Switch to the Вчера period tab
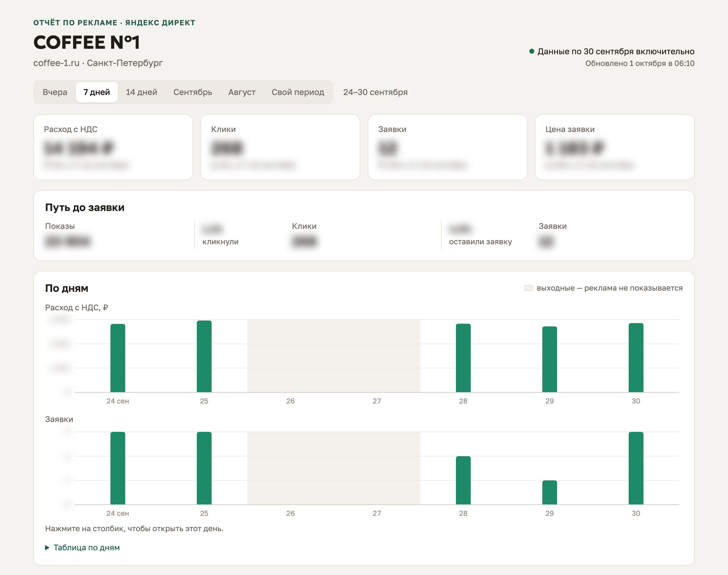This screenshot has width=728, height=575. point(55,92)
